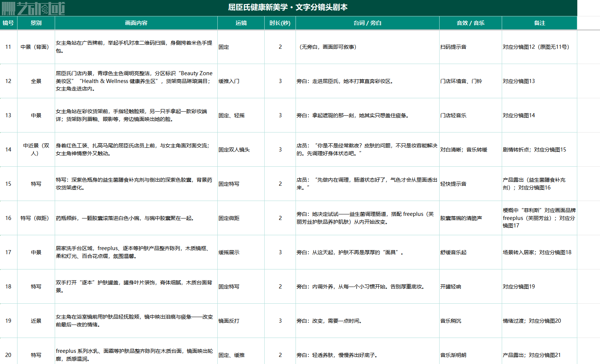The height and width of the screenshot is (364, 600).
Task: Select shot number cell 17
Action: pos(8,252)
